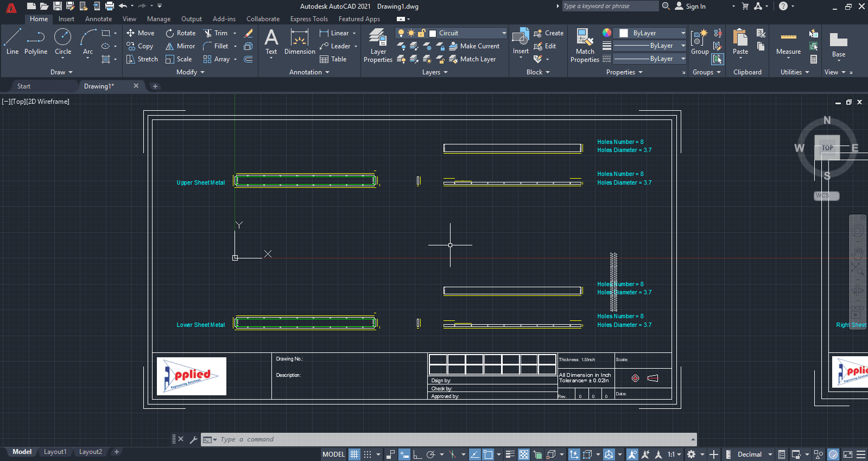
Task: Click the Make Current layer button
Action: pyautogui.click(x=474, y=46)
